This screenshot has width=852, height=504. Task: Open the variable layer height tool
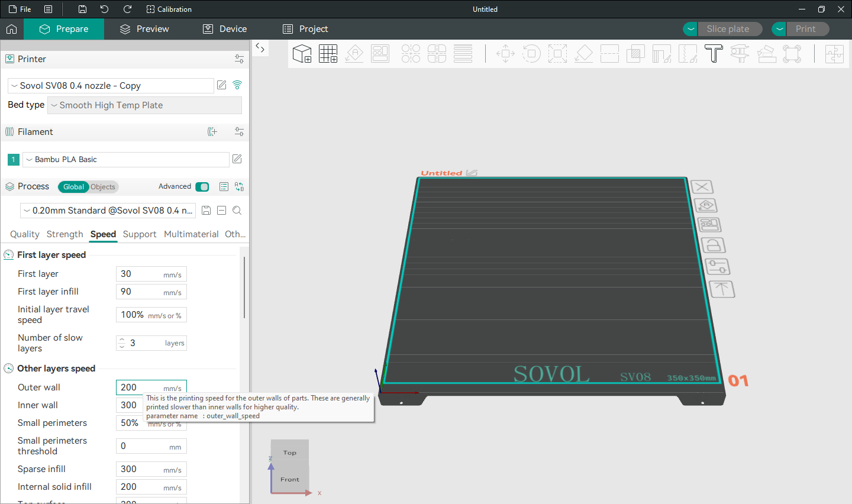(x=463, y=54)
